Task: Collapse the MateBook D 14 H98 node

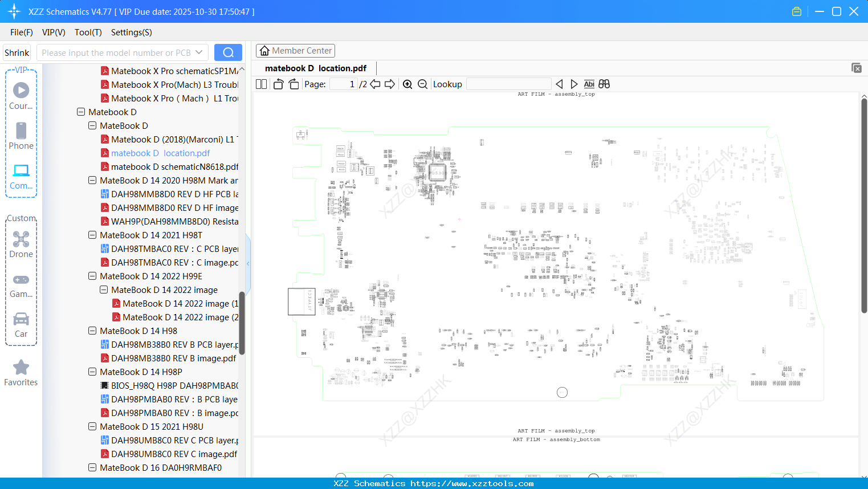Action: click(92, 331)
